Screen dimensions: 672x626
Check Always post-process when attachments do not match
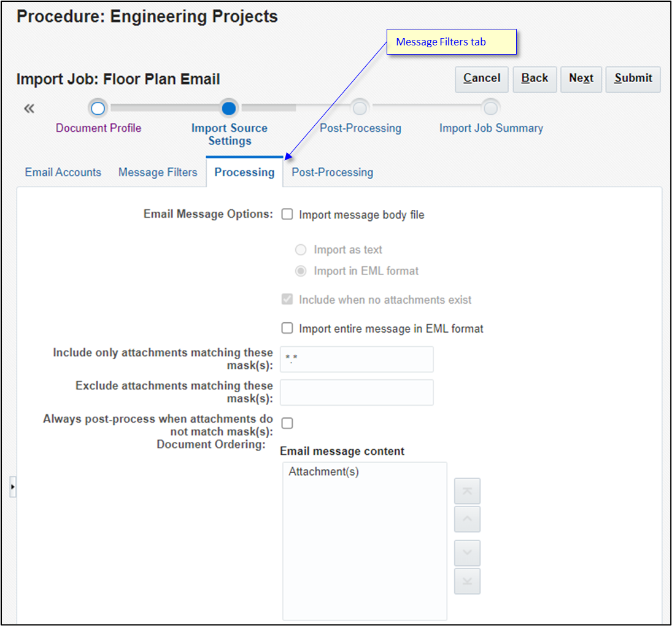[287, 423]
